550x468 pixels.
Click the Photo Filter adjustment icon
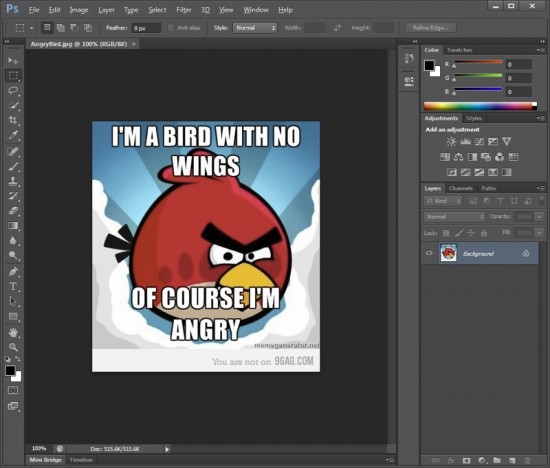tap(486, 157)
